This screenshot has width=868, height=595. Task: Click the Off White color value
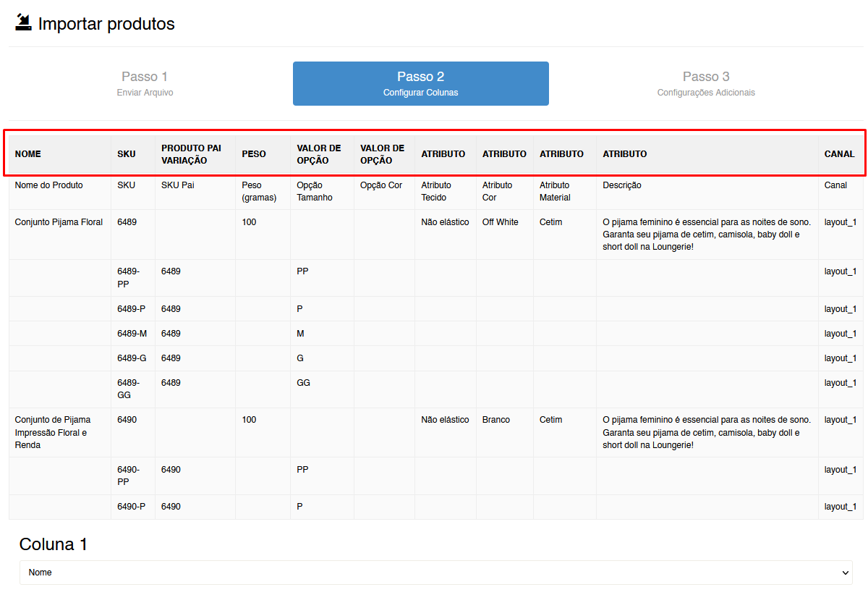[x=501, y=222]
